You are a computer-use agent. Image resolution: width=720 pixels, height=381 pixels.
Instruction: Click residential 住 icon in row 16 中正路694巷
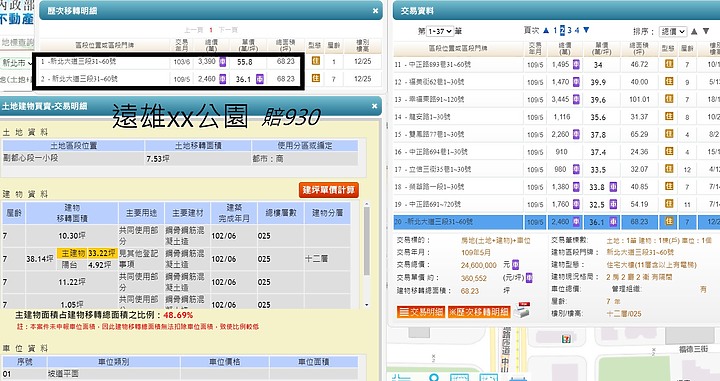[x=669, y=151]
